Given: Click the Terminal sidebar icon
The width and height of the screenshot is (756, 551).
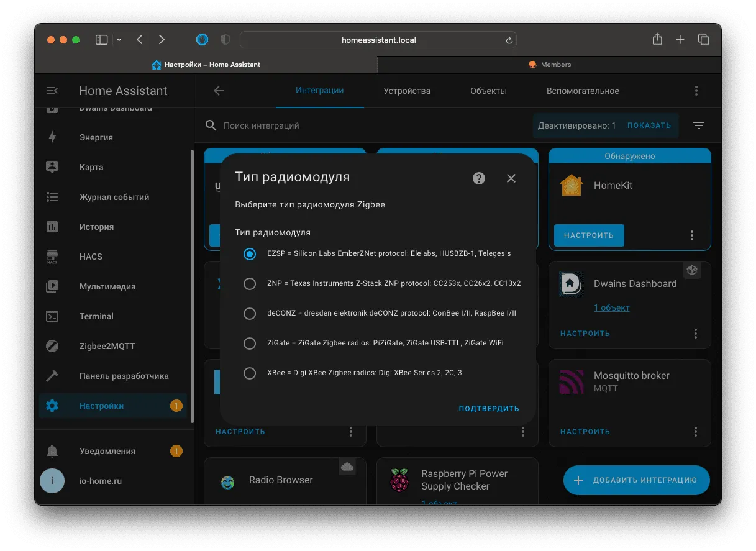Looking at the screenshot, I should pyautogui.click(x=52, y=316).
